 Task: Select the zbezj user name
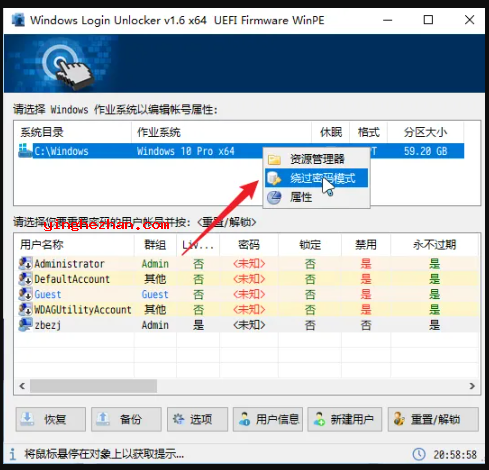48,325
